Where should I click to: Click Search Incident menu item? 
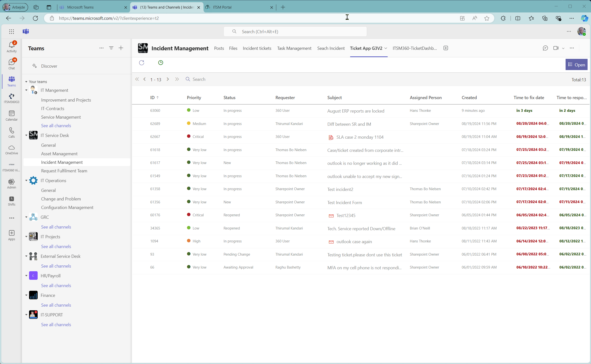tap(331, 48)
